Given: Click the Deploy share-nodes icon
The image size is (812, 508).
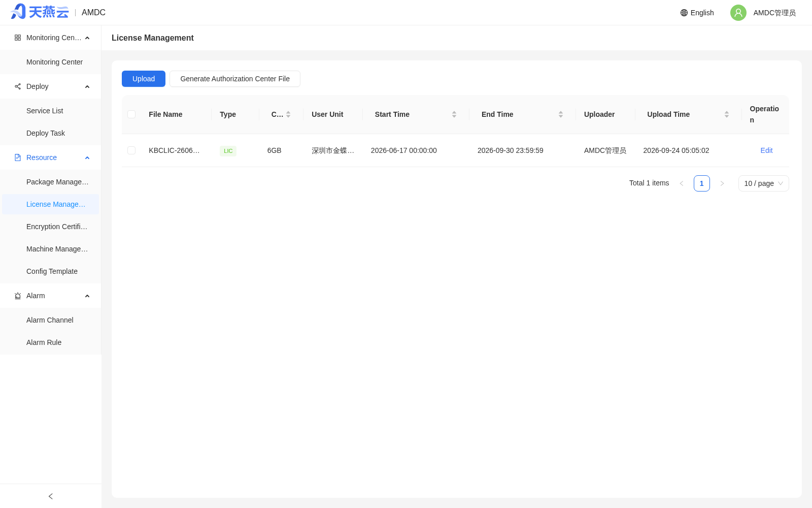Looking at the screenshot, I should click(x=18, y=86).
